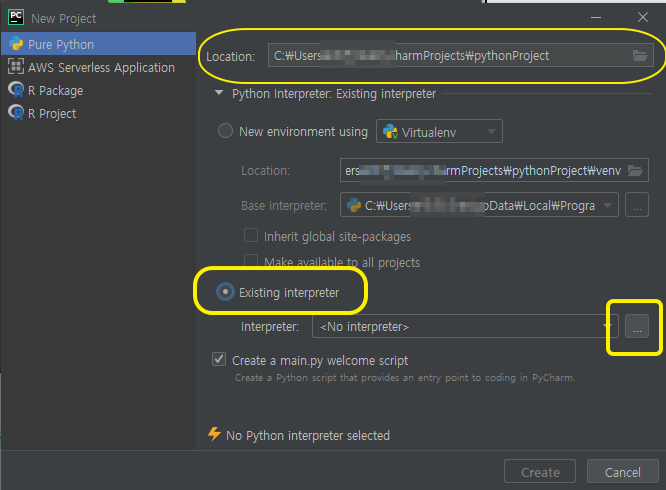Edit the venv Location path field
Image resolution: width=666 pixels, height=490 pixels.
click(494, 170)
